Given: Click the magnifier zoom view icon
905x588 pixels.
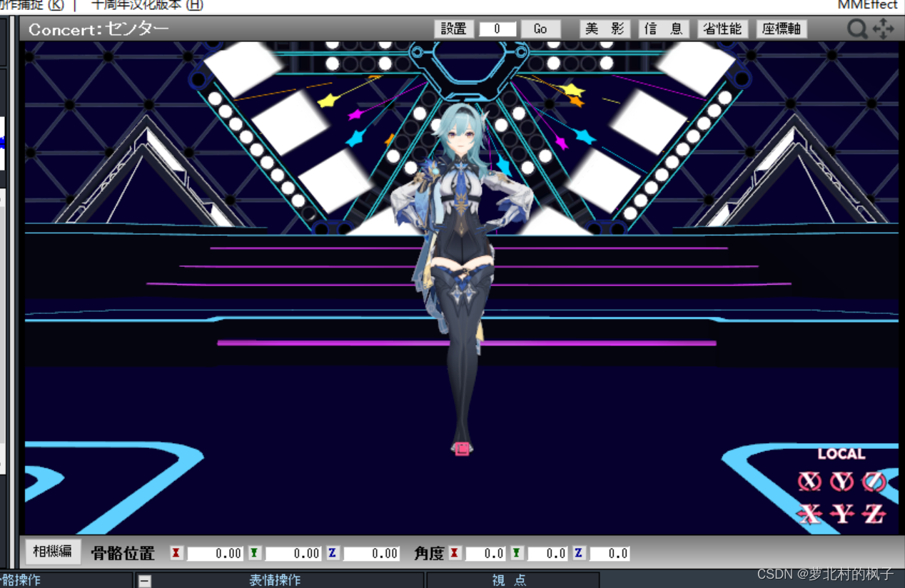Looking at the screenshot, I should pyautogui.click(x=856, y=29).
